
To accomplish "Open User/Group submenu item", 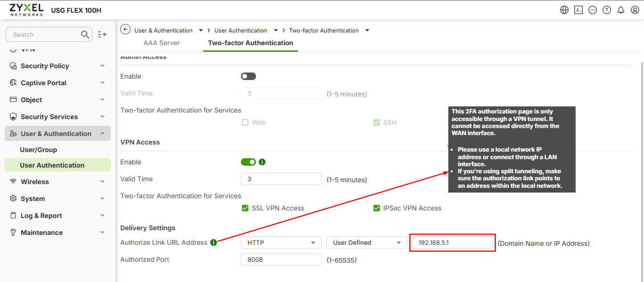I will click(38, 150).
